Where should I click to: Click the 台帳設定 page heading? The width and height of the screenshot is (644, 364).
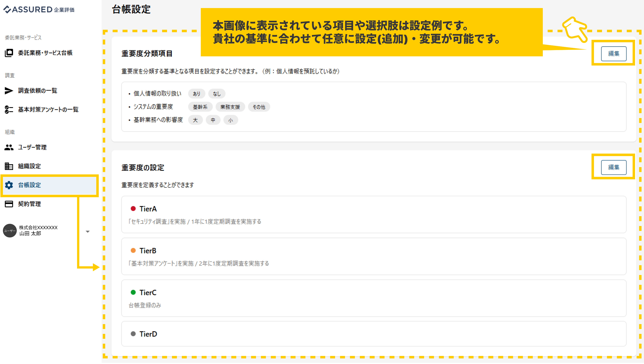click(x=131, y=10)
